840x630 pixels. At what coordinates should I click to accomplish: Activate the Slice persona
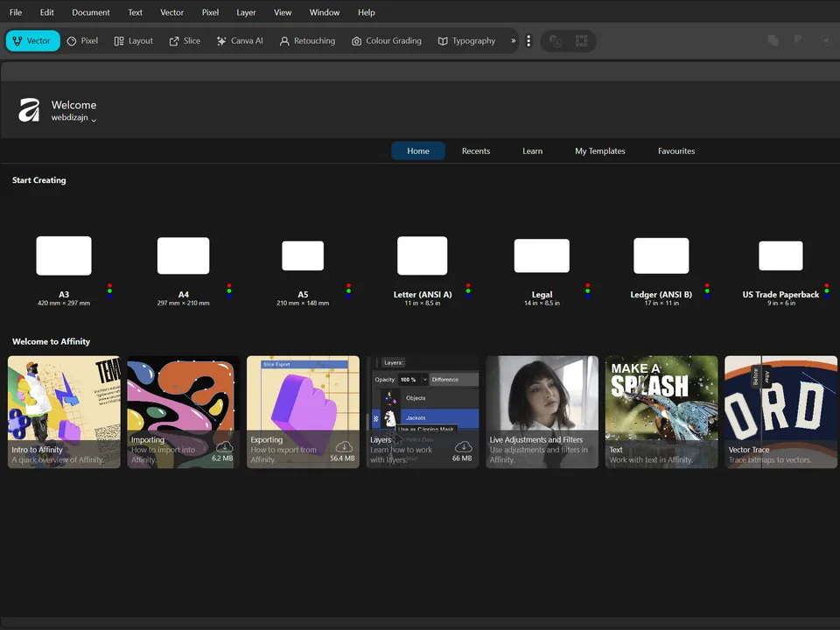[185, 40]
